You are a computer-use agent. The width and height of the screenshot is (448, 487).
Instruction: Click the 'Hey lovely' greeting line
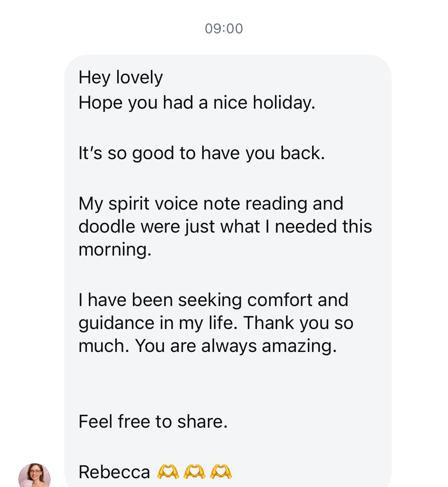pyautogui.click(x=121, y=77)
